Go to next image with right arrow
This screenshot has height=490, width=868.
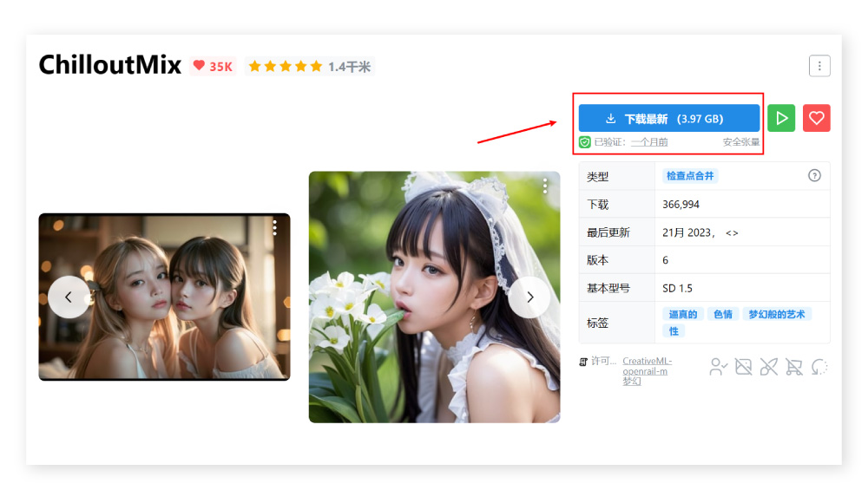529,297
